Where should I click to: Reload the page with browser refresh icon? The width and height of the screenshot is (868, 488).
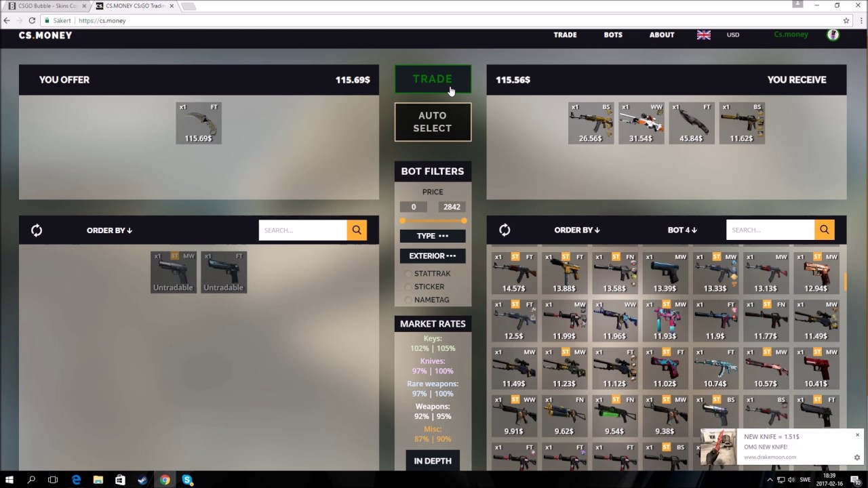click(32, 20)
